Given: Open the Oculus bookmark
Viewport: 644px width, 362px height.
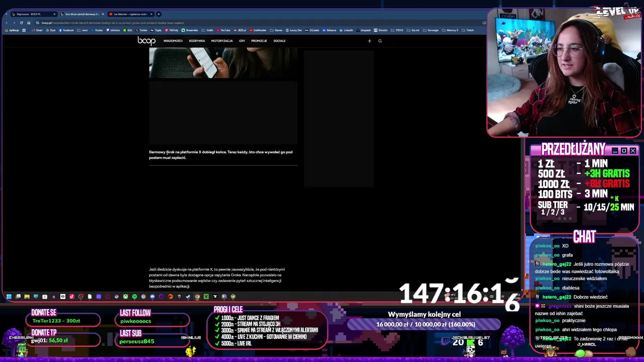Looking at the screenshot, I should tap(97, 30).
